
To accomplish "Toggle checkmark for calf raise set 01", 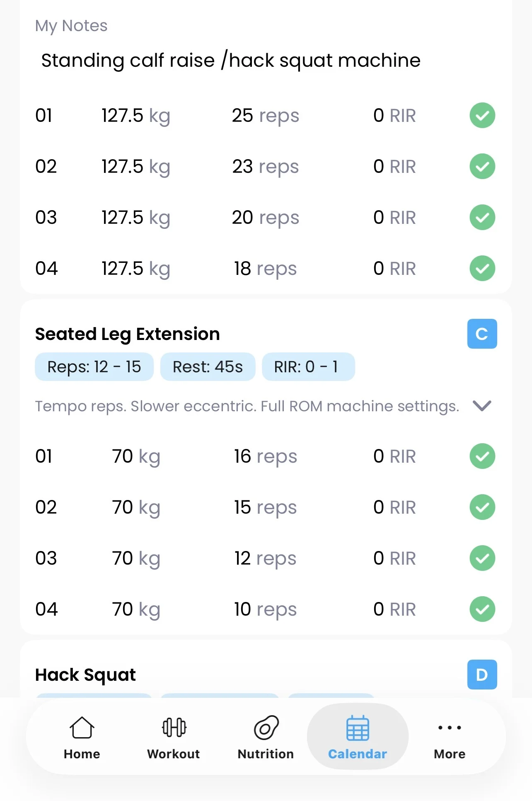I will [482, 115].
